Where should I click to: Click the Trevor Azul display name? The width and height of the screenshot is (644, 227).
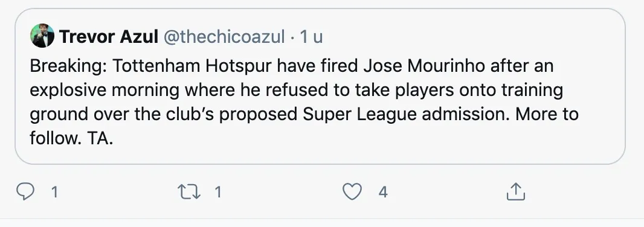click(x=109, y=37)
